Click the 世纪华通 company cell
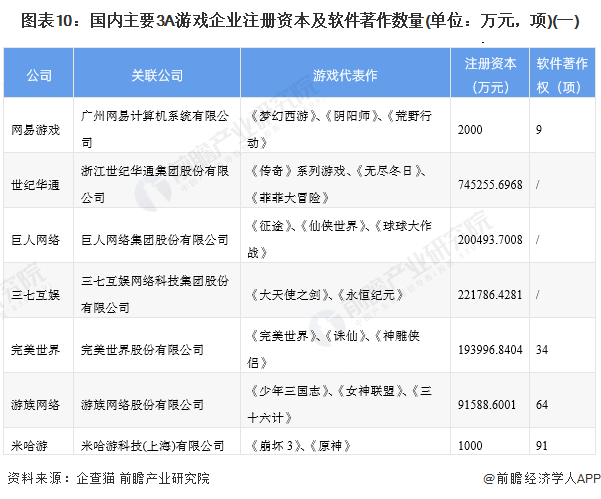 pyautogui.click(x=39, y=180)
